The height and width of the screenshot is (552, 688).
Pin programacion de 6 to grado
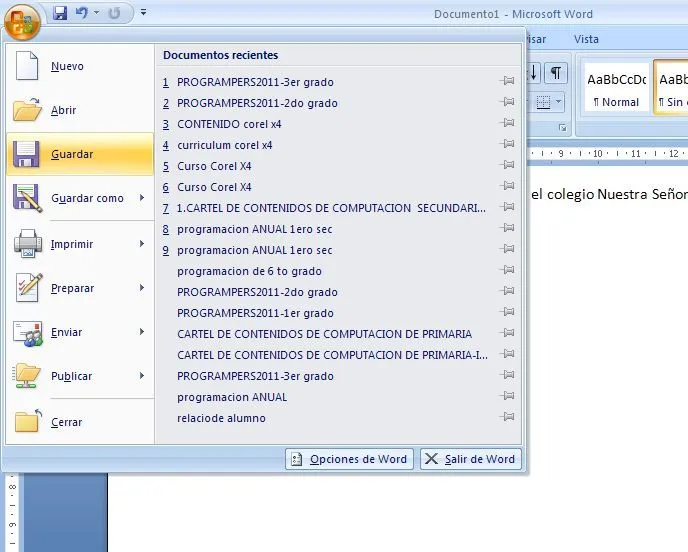click(507, 270)
